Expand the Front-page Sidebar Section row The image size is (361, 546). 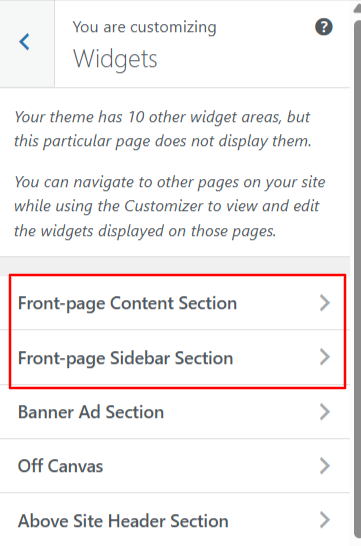175,357
